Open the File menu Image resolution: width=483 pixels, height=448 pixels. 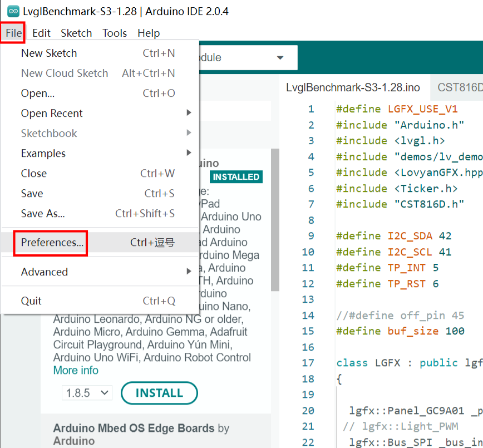tap(13, 33)
